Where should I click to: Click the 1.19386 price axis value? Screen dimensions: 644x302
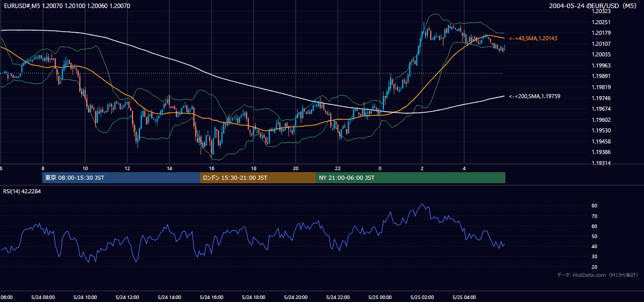(x=601, y=152)
